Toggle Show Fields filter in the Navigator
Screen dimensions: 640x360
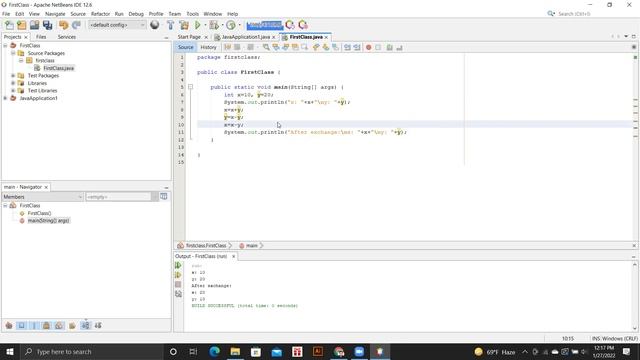[21, 325]
